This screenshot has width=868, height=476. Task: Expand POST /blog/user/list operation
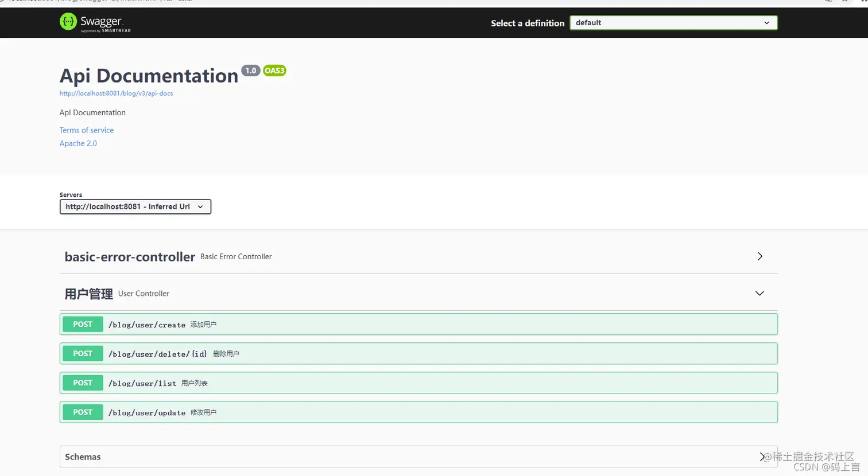click(x=418, y=383)
